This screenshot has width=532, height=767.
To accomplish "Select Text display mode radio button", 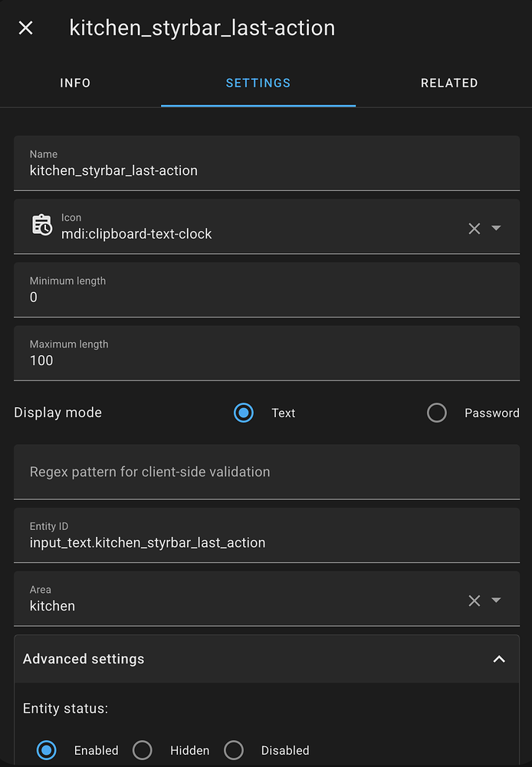I will (x=244, y=413).
